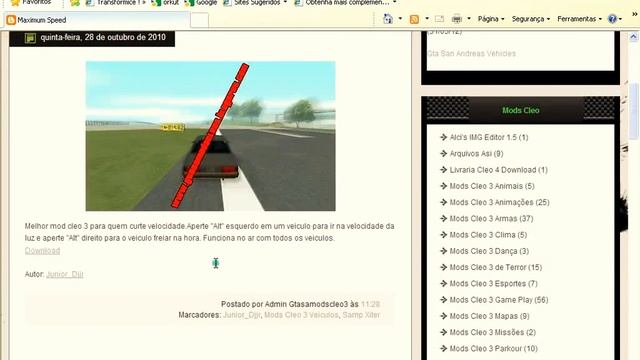The width and height of the screenshot is (640, 360).
Task: Open Mods Cleo 3 Dança category
Action: coord(489,251)
